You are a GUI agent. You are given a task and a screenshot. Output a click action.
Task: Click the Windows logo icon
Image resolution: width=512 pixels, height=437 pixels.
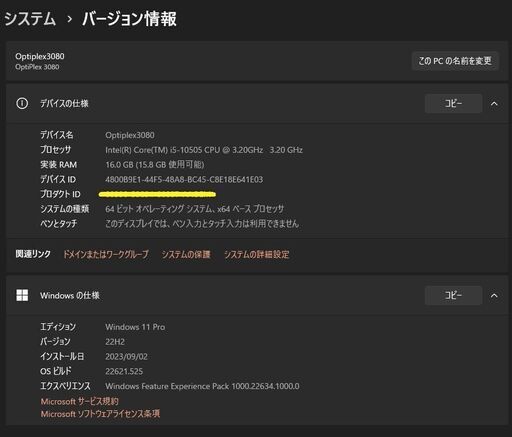pyautogui.click(x=22, y=295)
